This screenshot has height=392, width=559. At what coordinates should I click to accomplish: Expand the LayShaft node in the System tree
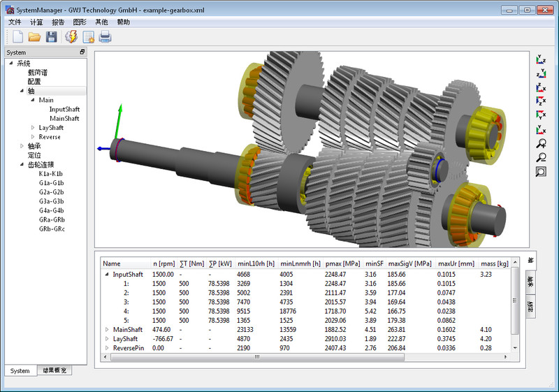click(x=33, y=128)
